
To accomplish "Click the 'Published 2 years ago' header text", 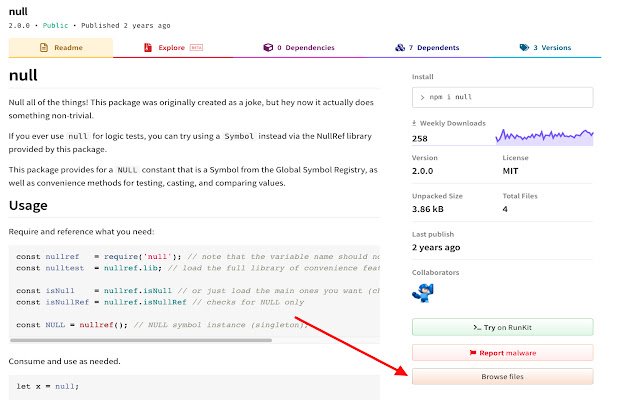I will (126, 25).
